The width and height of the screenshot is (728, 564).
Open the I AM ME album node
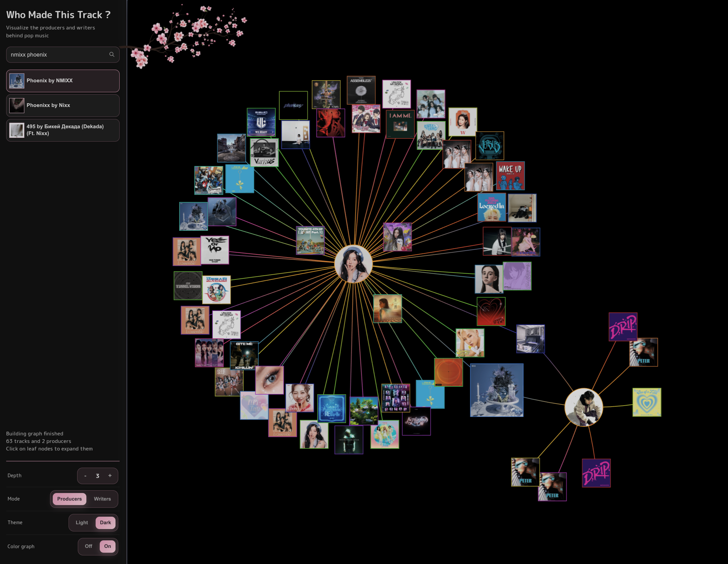pyautogui.click(x=400, y=124)
